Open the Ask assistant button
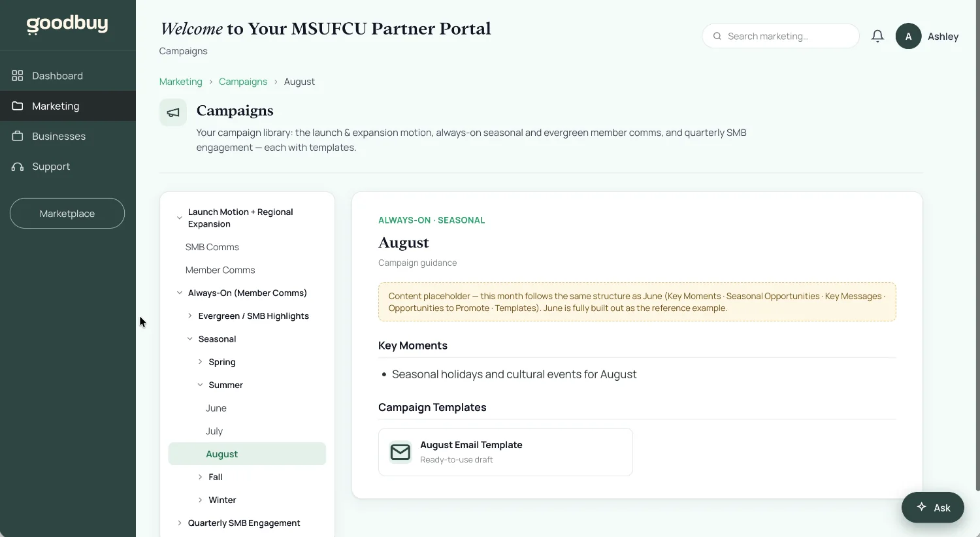Screen dimensions: 980x537 pos(933,508)
